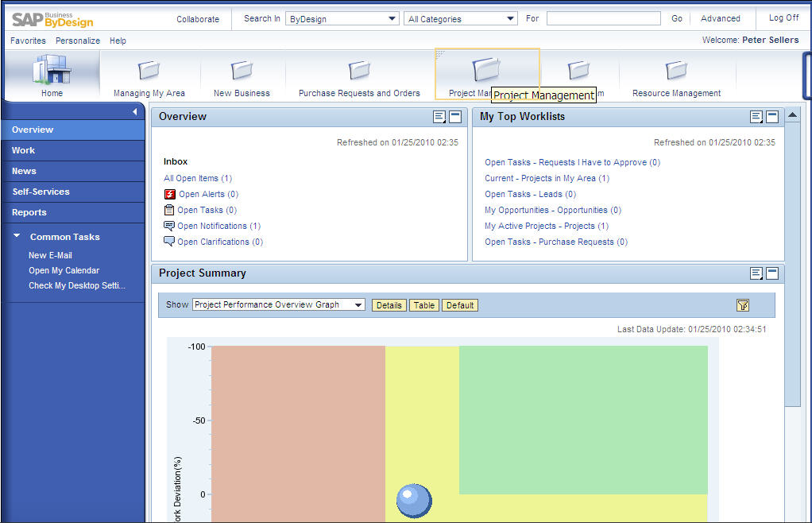Open Requests I Have to Approve worklist
The width and height of the screenshot is (812, 523).
point(572,162)
